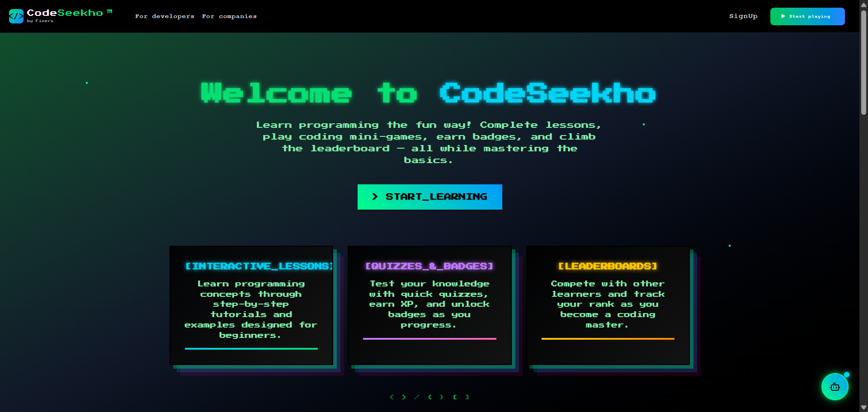Click the play triangle icon in Start playing
This screenshot has width=868, height=412.
click(783, 16)
